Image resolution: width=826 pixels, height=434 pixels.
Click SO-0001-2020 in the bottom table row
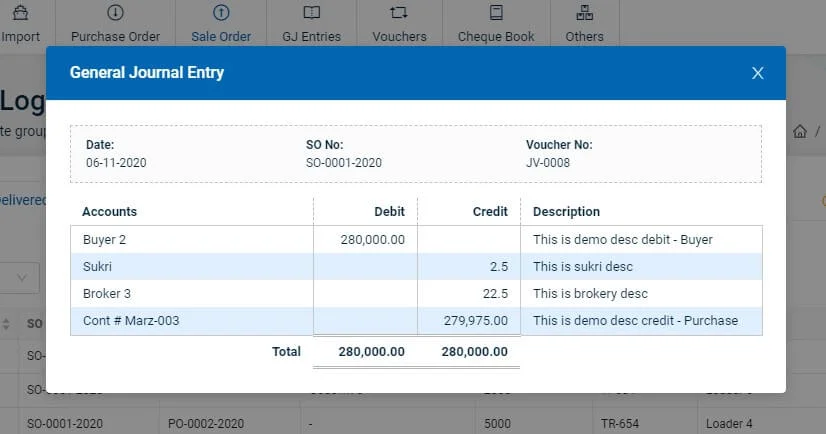tap(66, 423)
